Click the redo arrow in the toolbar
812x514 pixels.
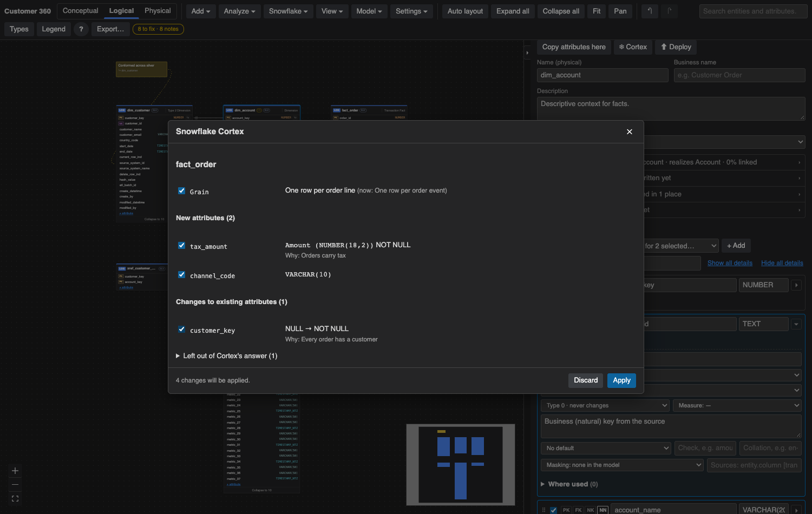coord(670,11)
